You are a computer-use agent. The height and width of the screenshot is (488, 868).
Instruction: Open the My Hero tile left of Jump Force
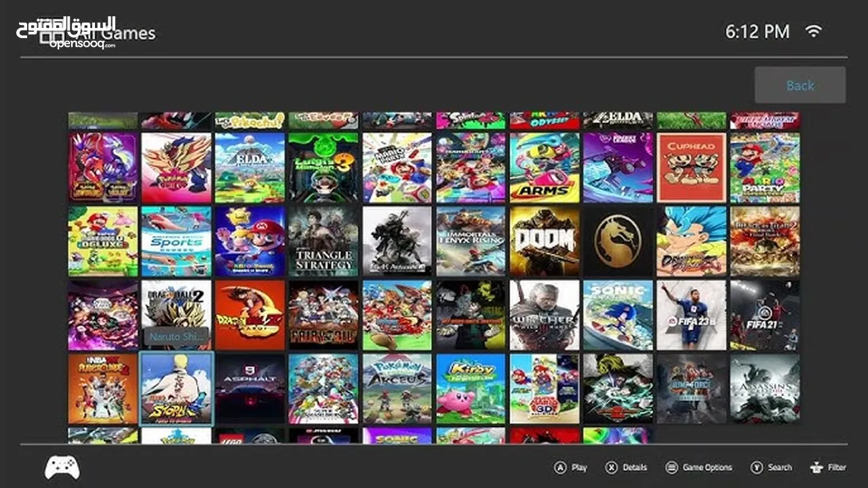click(618, 389)
